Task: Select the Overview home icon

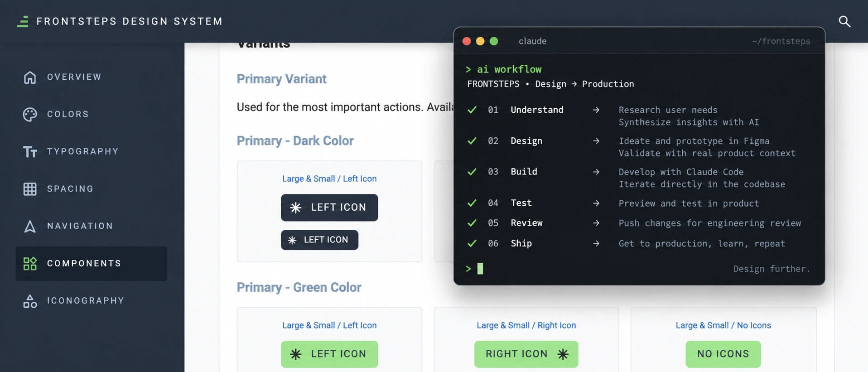Action: click(30, 77)
